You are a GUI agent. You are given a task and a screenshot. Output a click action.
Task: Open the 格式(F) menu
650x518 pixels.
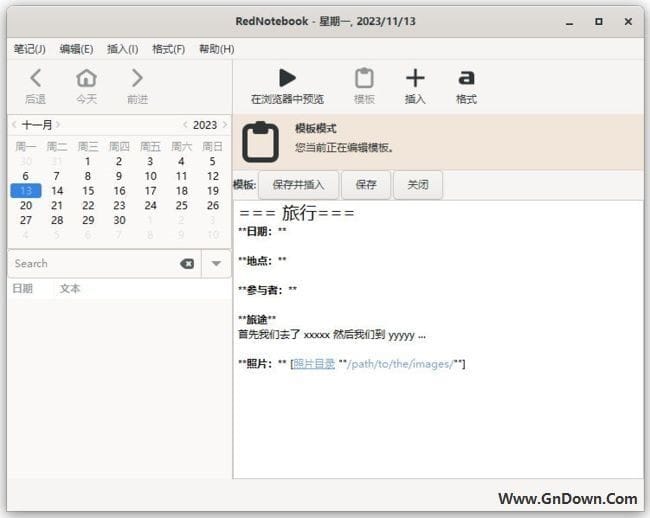(x=168, y=49)
